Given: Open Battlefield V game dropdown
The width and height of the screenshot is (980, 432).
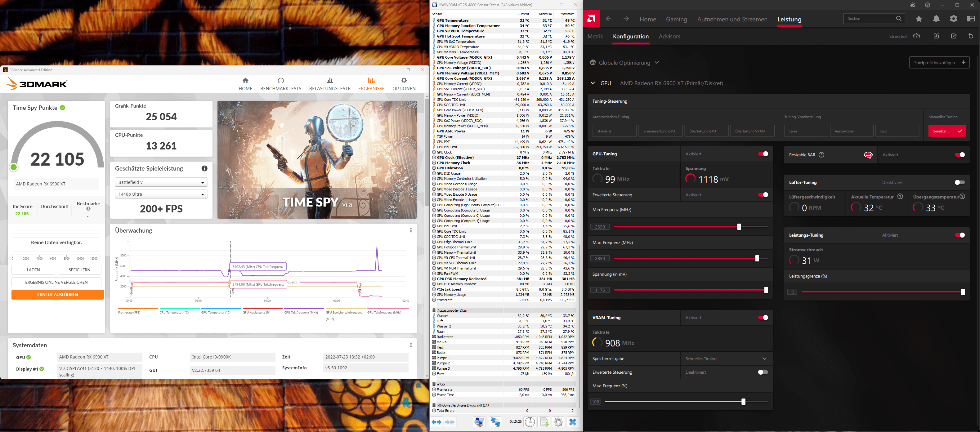Looking at the screenshot, I should click(161, 183).
